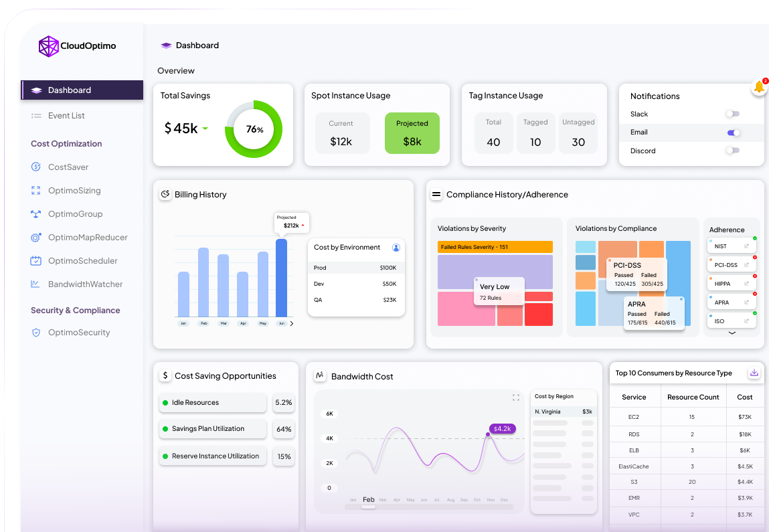Open HIPPA adherence external link icon
Image resolution: width=769 pixels, height=532 pixels.
pos(746,284)
